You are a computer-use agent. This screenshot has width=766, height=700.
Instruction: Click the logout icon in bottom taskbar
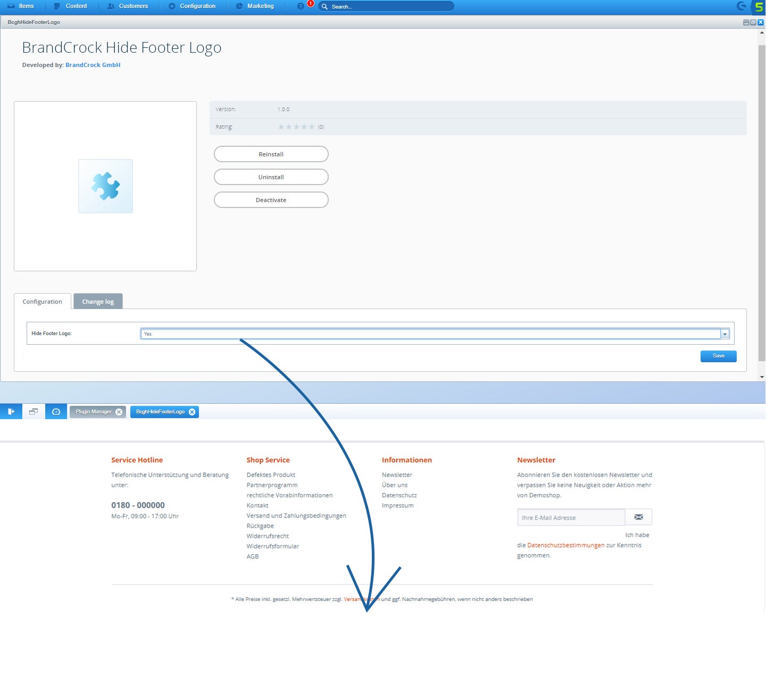(x=11, y=412)
